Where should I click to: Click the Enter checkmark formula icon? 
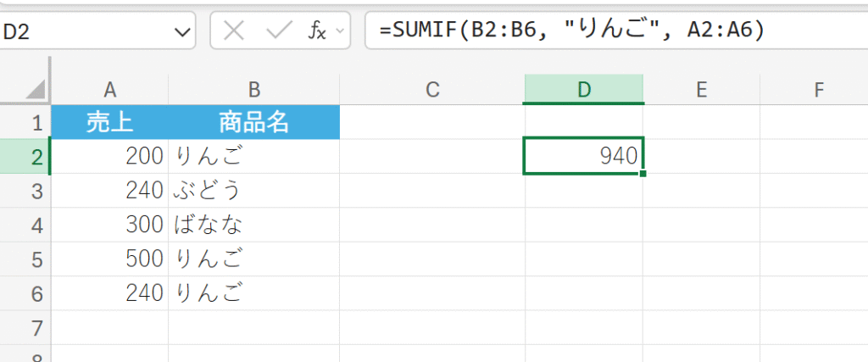coord(279,31)
